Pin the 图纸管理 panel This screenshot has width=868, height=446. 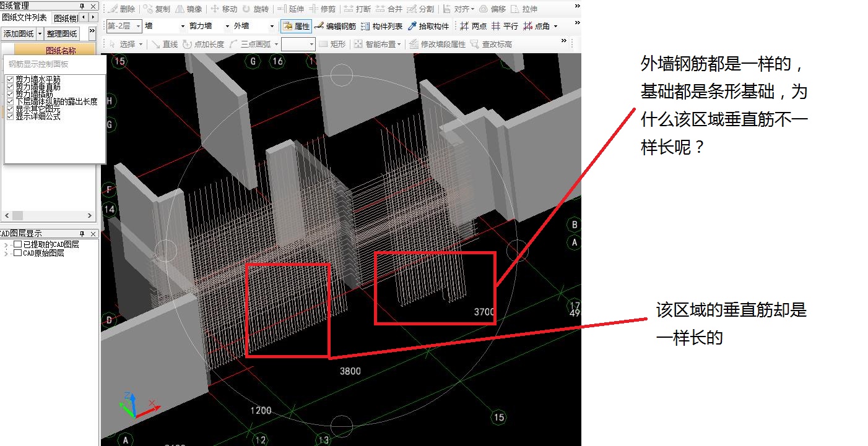(x=82, y=6)
